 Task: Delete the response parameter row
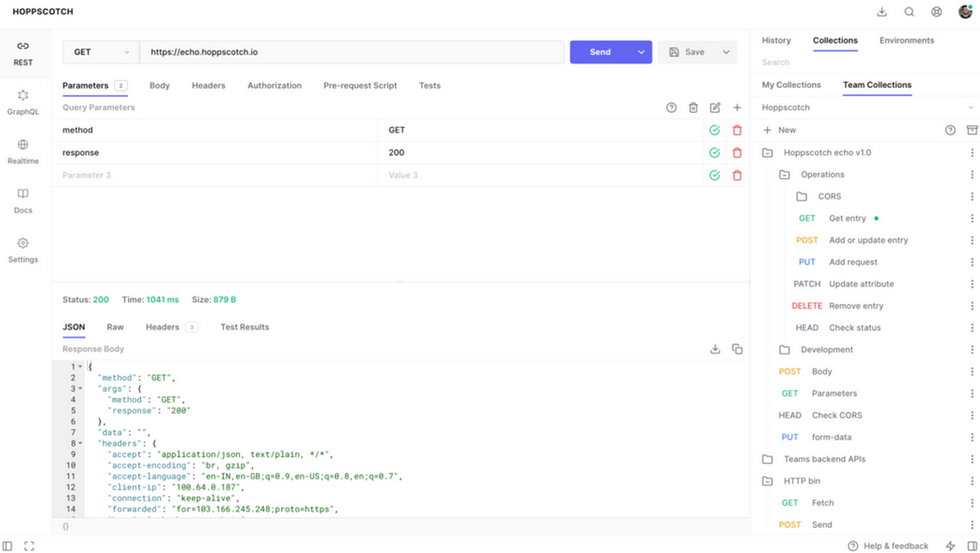pyautogui.click(x=737, y=152)
